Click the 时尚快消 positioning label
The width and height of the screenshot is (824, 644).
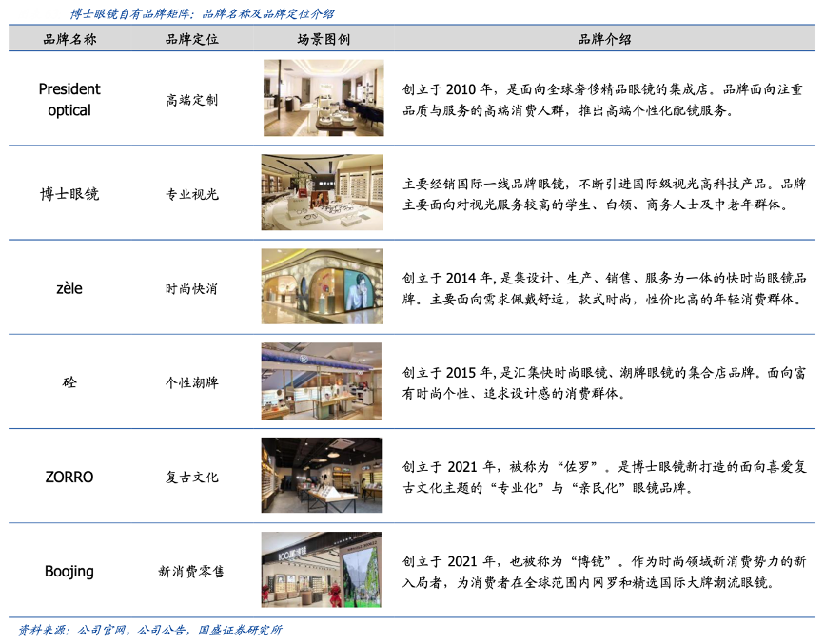[x=191, y=288]
